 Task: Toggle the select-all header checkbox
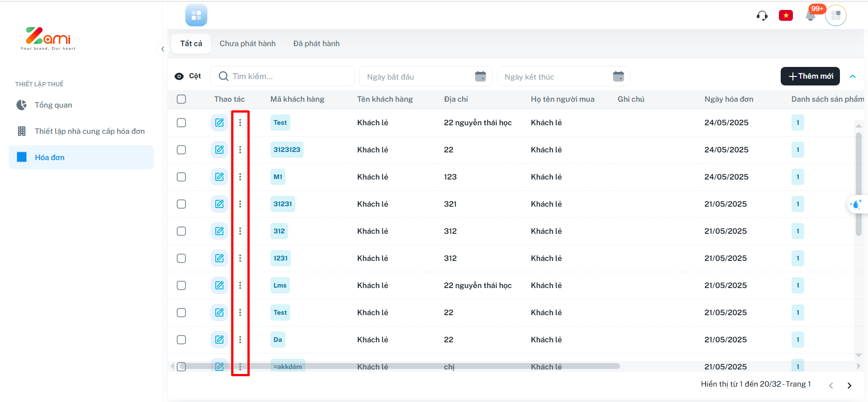coord(181,99)
